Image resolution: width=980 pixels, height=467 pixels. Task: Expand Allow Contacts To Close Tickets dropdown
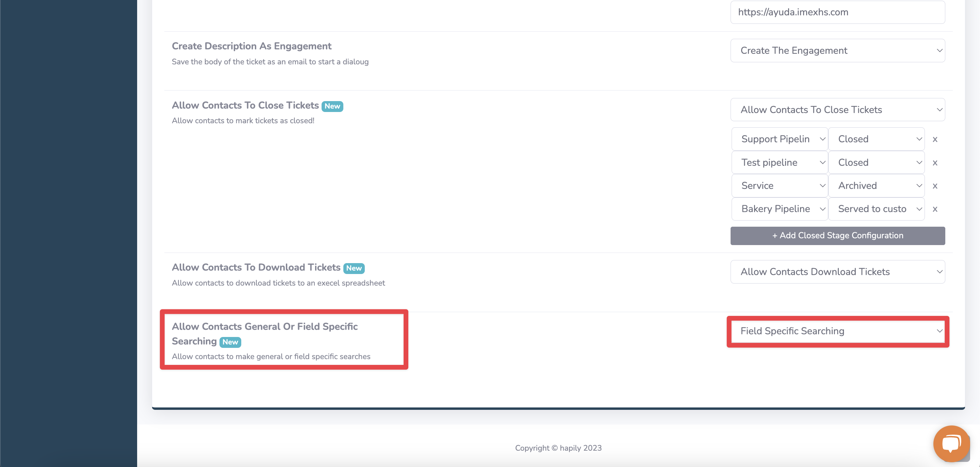point(837,110)
